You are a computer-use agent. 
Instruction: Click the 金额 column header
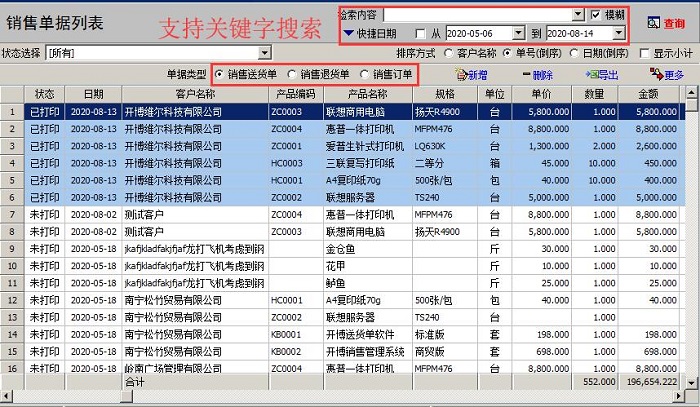[648, 94]
